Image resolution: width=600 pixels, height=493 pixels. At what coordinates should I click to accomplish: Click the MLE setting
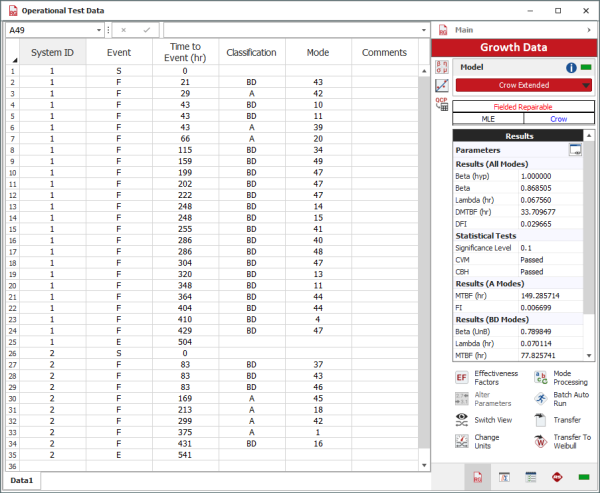(488, 119)
